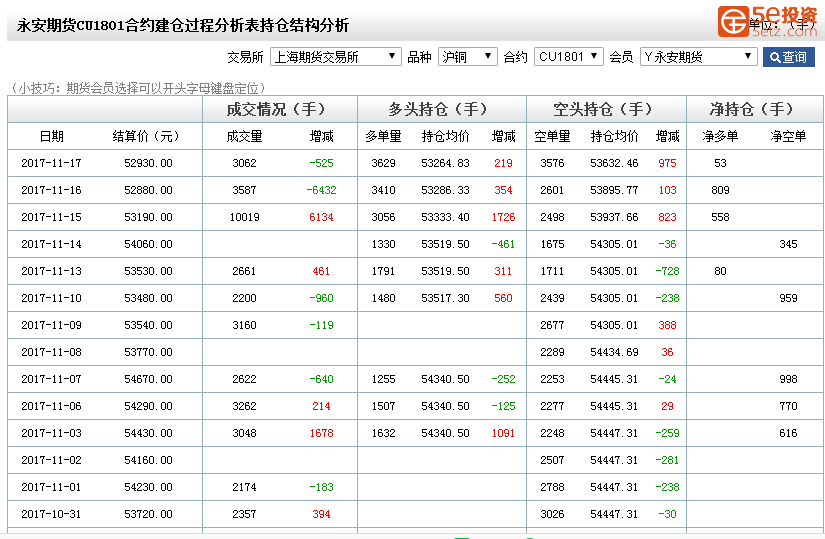This screenshot has height=539, width=825.
Task: Click the net long value 558
Action: (720, 217)
